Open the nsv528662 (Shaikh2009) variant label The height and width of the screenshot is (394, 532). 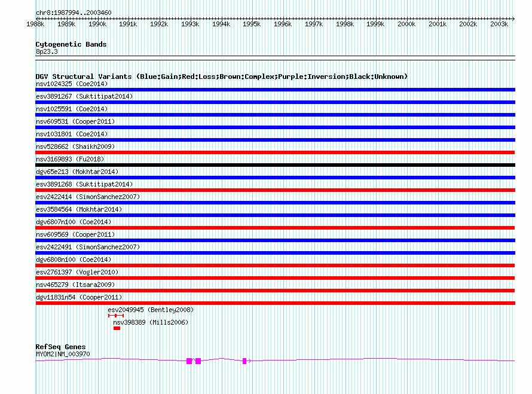75,146
